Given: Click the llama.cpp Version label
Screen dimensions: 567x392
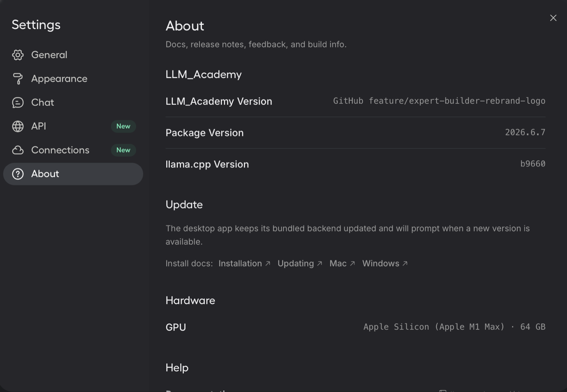Looking at the screenshot, I should (x=207, y=164).
